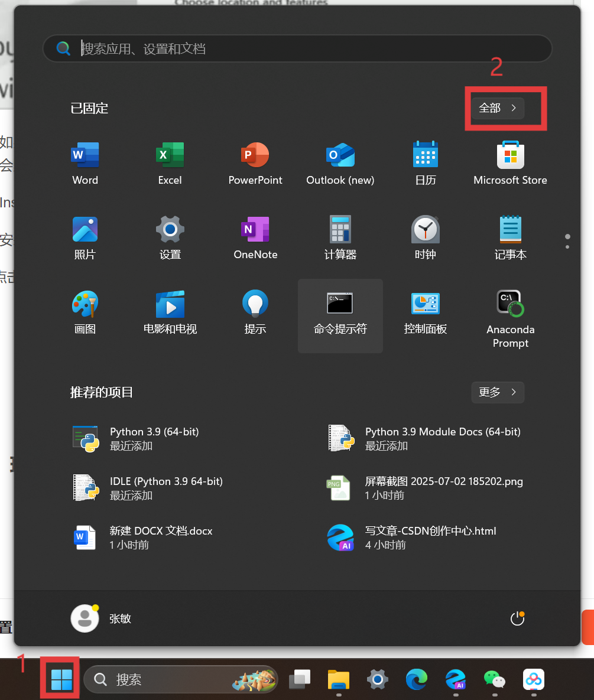Open the Word pinned app
Image resolution: width=594 pixels, height=700 pixels.
point(85,164)
